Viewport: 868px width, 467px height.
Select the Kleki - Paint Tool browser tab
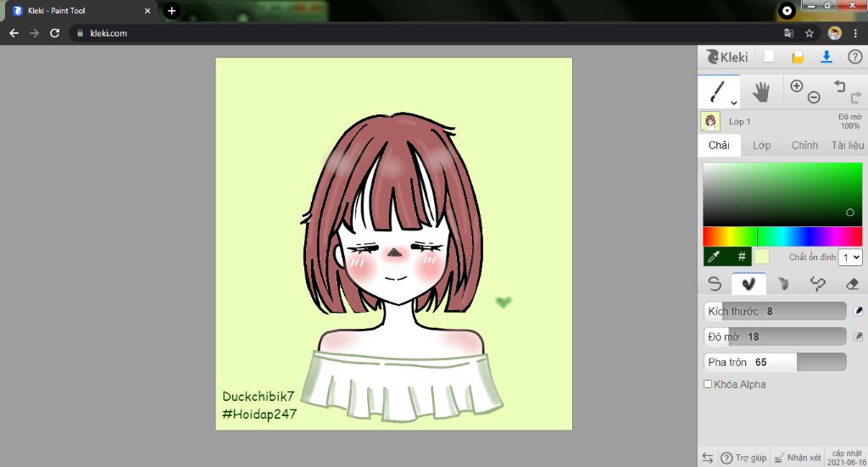(81, 10)
